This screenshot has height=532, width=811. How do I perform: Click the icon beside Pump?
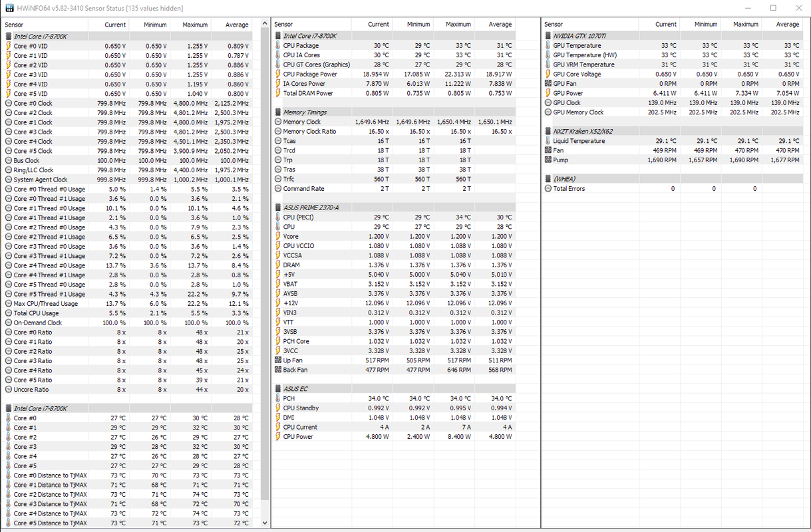pos(548,160)
